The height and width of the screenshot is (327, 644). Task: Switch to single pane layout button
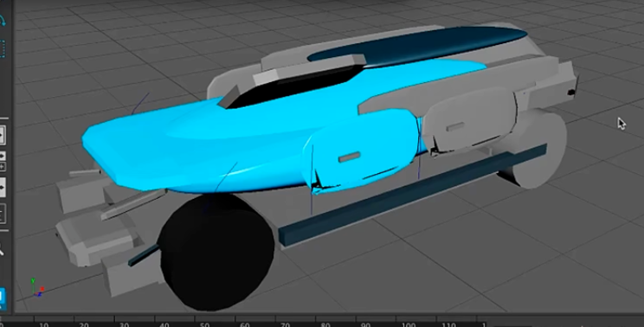[x=2, y=135]
